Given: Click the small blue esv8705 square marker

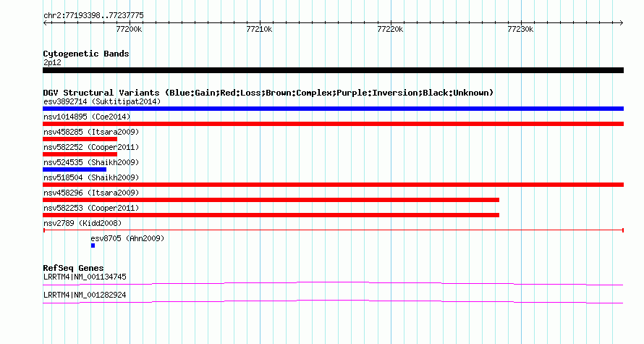Looking at the screenshot, I should click(93, 246).
